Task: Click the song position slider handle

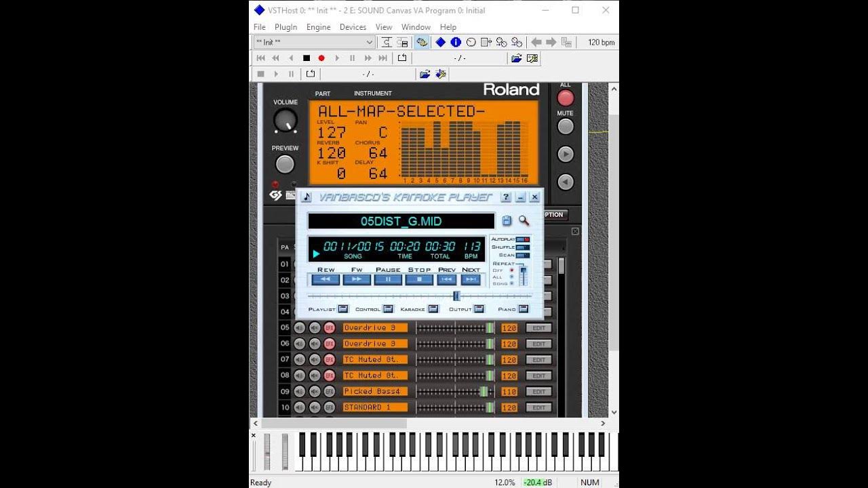Action: coord(456,296)
